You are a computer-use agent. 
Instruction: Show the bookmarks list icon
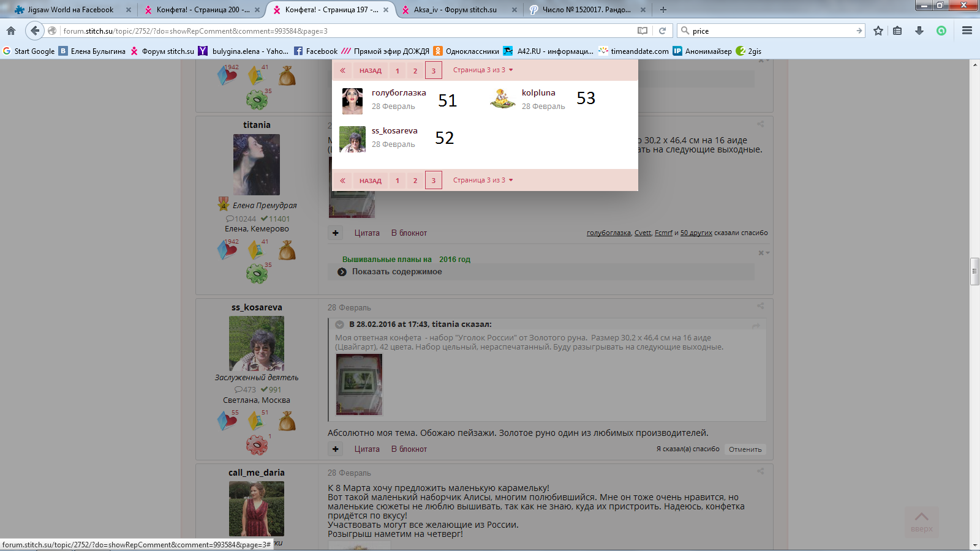[x=897, y=31]
